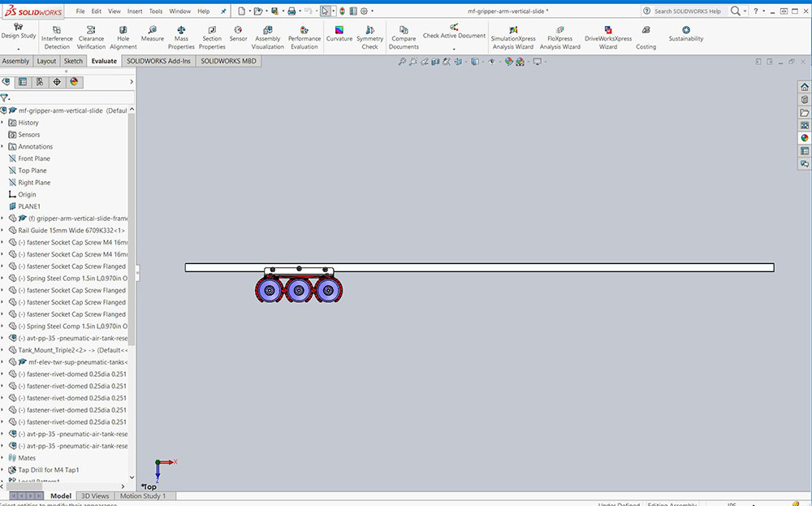Open Appearances palette in the right task pane
Viewport: 812px width, 506px height.
click(805, 138)
